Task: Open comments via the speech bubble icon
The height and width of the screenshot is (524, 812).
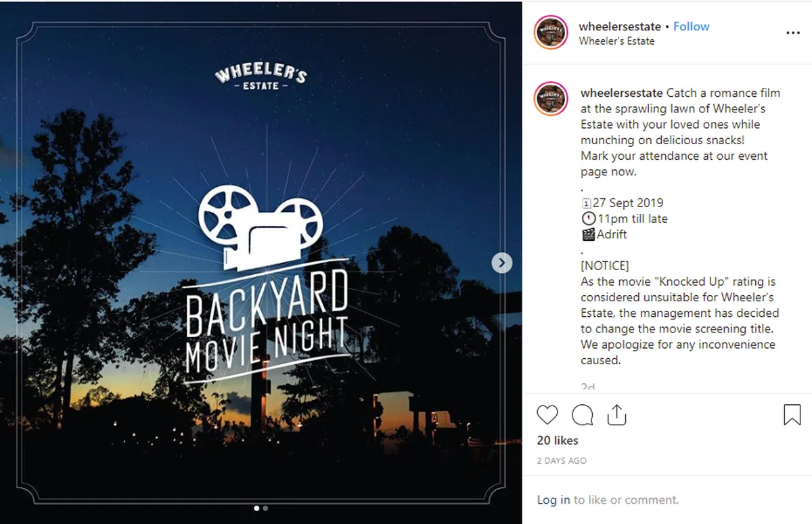Action: point(583,414)
